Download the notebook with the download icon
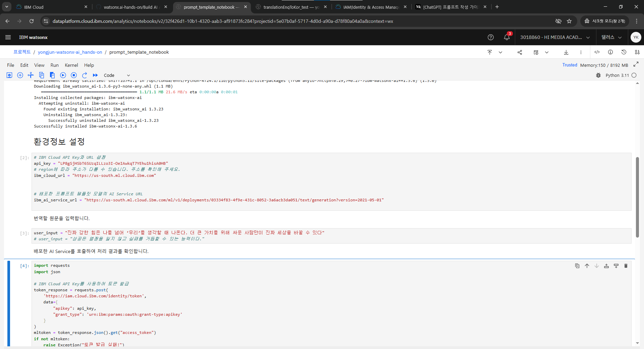The image size is (644, 349). pos(566,52)
